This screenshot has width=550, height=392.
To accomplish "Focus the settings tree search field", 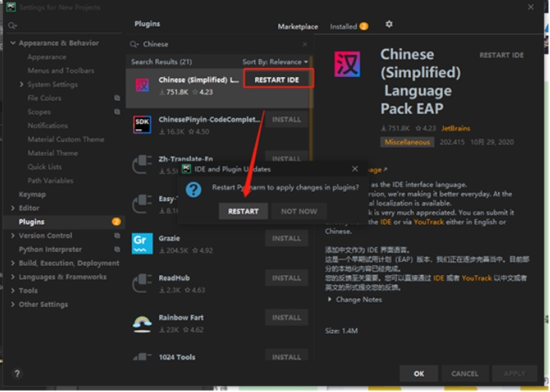I will click(64, 26).
